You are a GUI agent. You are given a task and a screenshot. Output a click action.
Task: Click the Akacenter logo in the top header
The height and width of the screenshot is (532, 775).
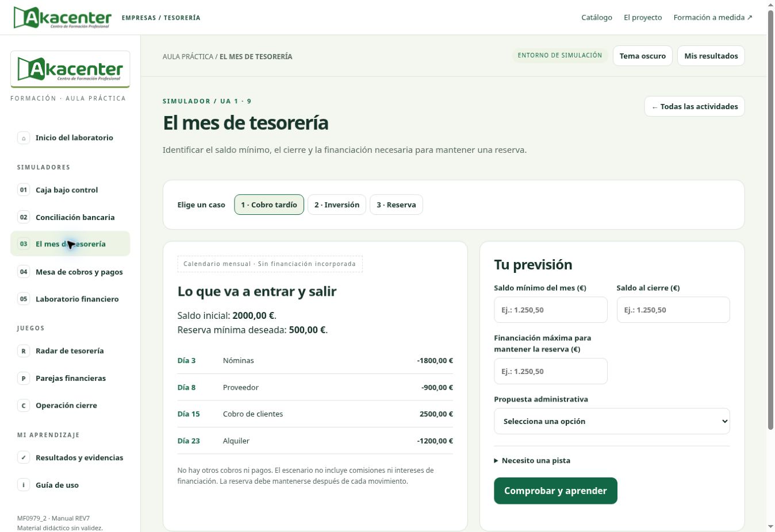tap(62, 18)
